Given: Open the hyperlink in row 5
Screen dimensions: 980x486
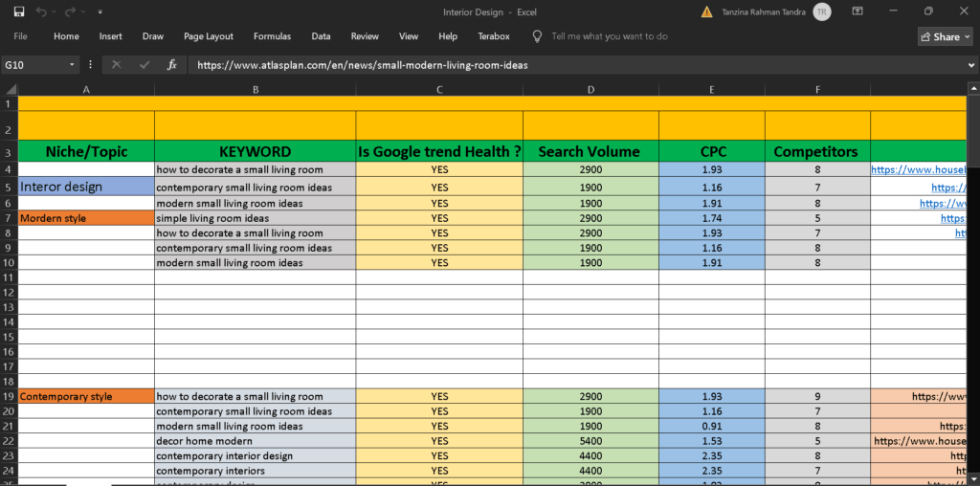Looking at the screenshot, I should point(948,187).
